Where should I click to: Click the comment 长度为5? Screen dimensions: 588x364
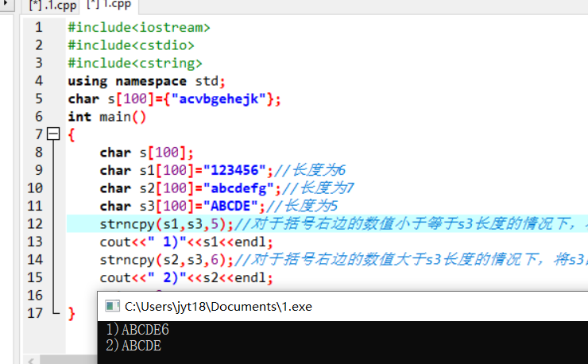(302, 206)
